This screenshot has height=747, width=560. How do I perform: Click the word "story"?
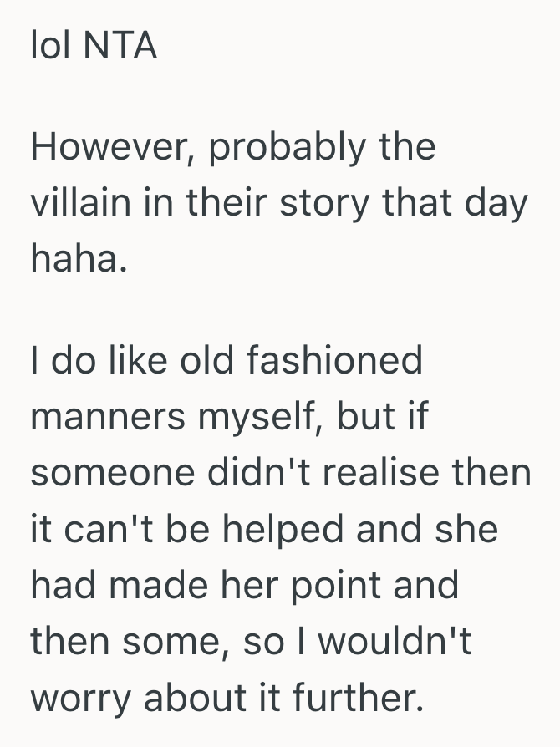tap(333, 206)
